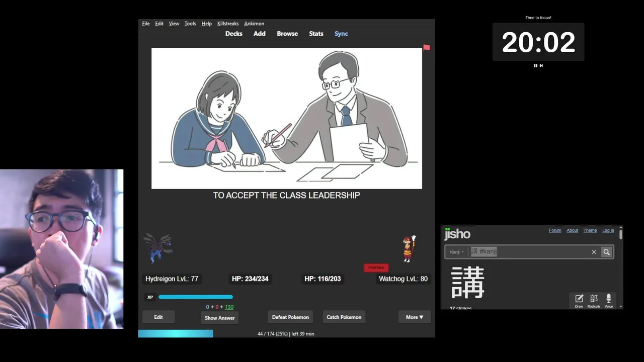Screen dimensions: 644x362
Task: Click the Defeat Pokemon button
Action: pos(290,317)
